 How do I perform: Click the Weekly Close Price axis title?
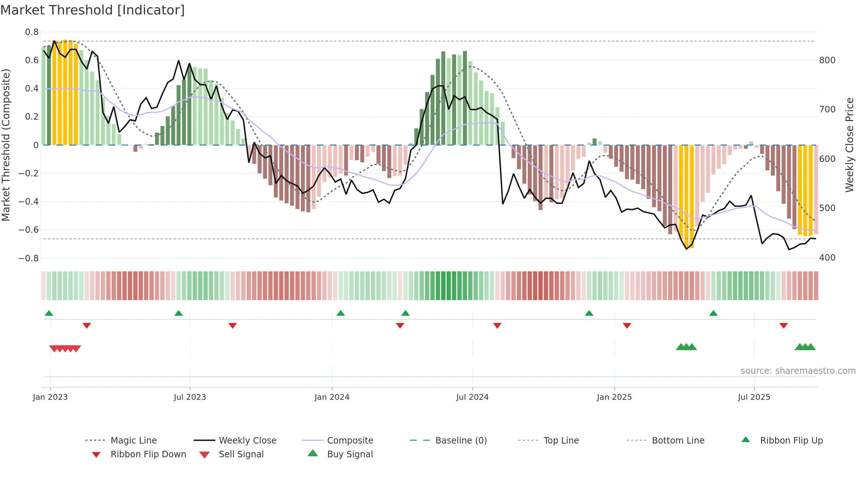point(850,145)
